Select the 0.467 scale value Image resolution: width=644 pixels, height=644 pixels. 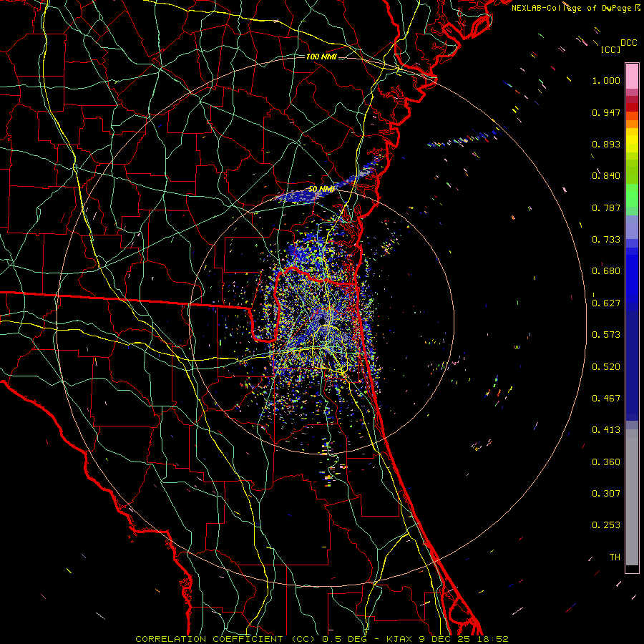(x=606, y=399)
